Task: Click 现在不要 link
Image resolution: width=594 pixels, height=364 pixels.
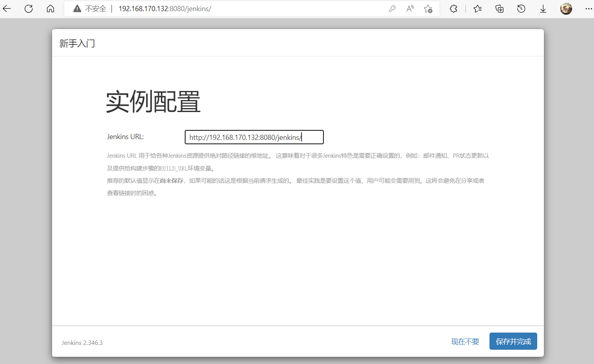Action: (465, 342)
